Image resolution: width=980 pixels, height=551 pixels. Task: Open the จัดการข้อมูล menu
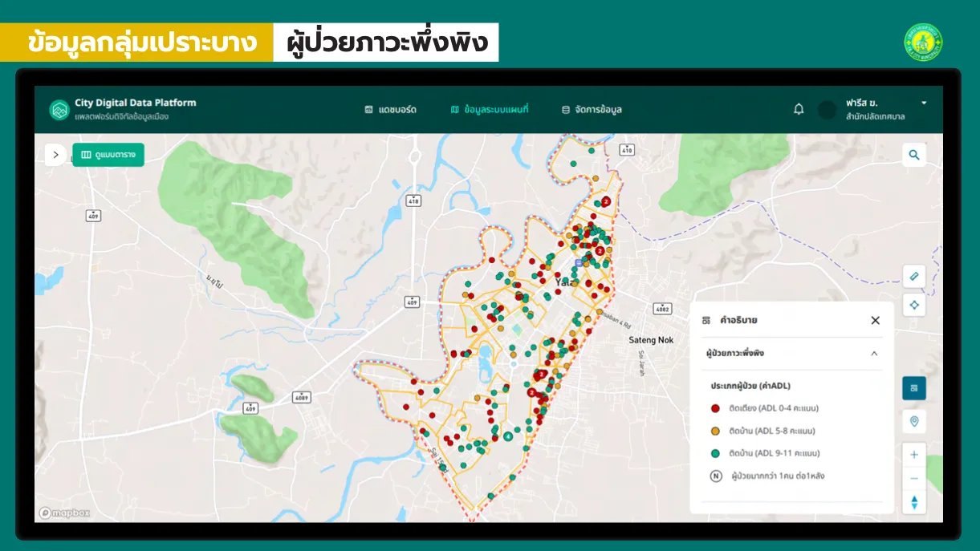592,110
